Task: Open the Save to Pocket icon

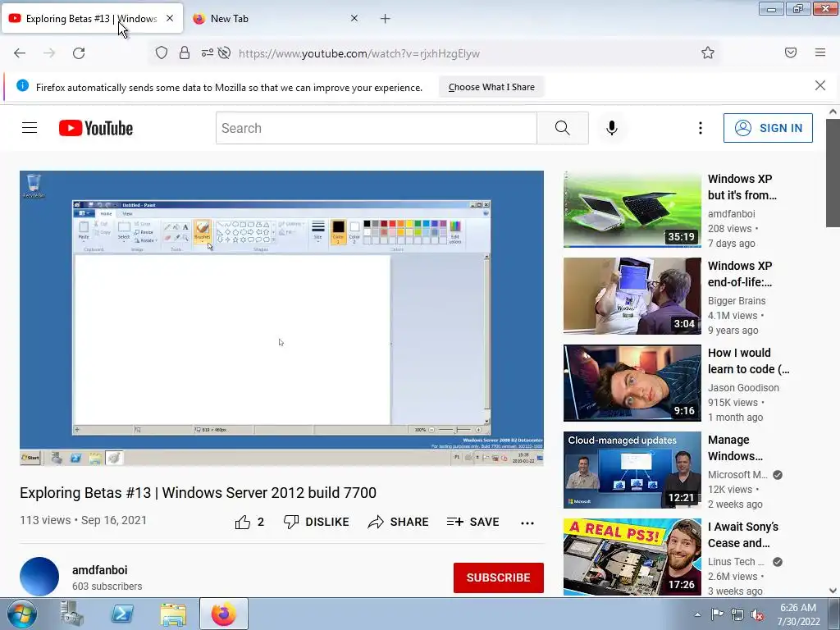Action: [791, 52]
